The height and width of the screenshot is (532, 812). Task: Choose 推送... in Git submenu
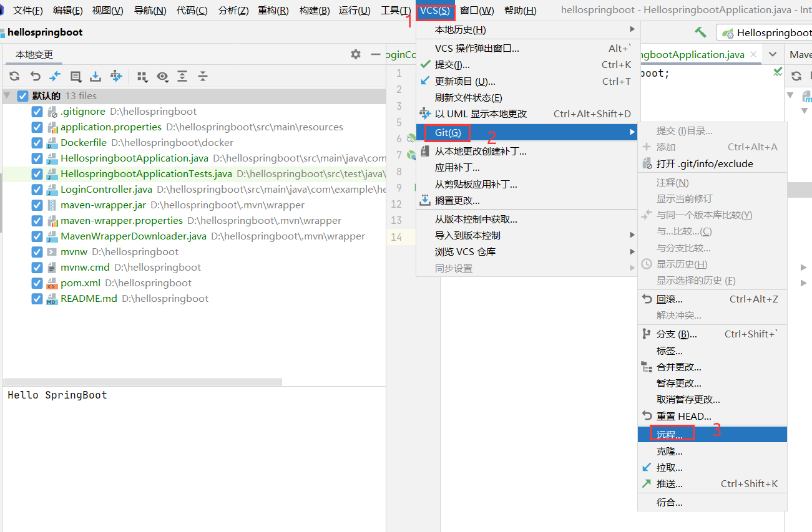pos(712,483)
